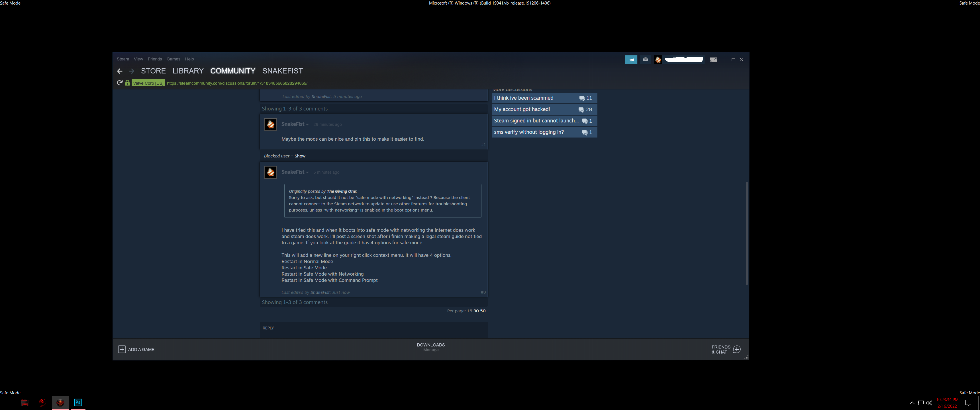Click the Add a Game plus icon

coord(122,349)
